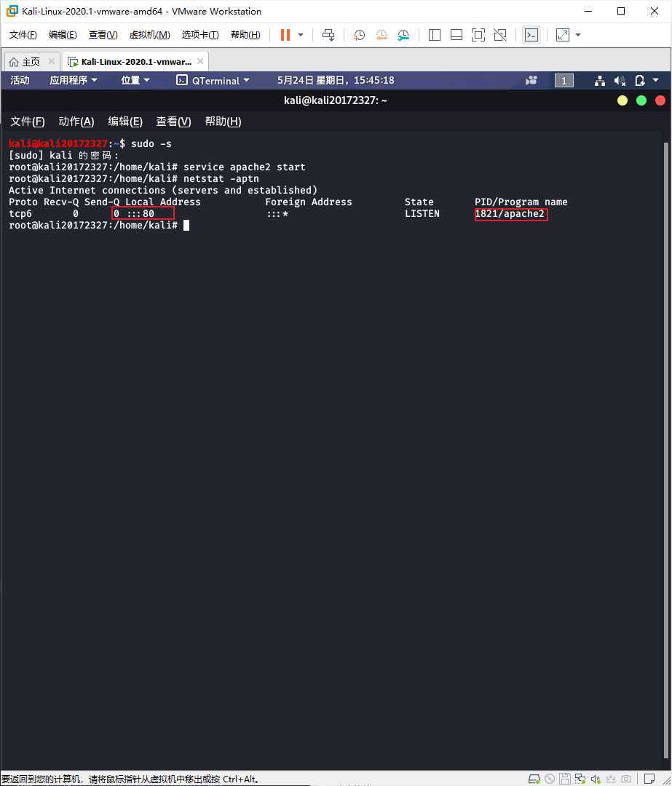Open the VMware 文件(F) menu
672x786 pixels.
click(23, 35)
